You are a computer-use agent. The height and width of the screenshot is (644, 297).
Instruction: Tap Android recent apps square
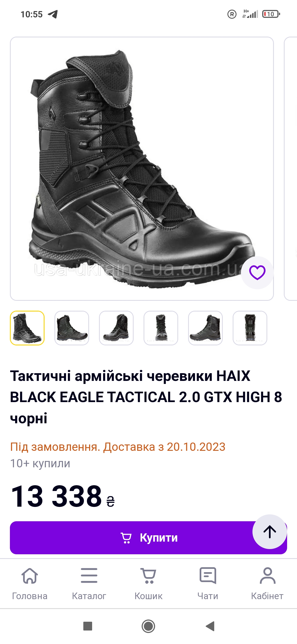click(88, 626)
